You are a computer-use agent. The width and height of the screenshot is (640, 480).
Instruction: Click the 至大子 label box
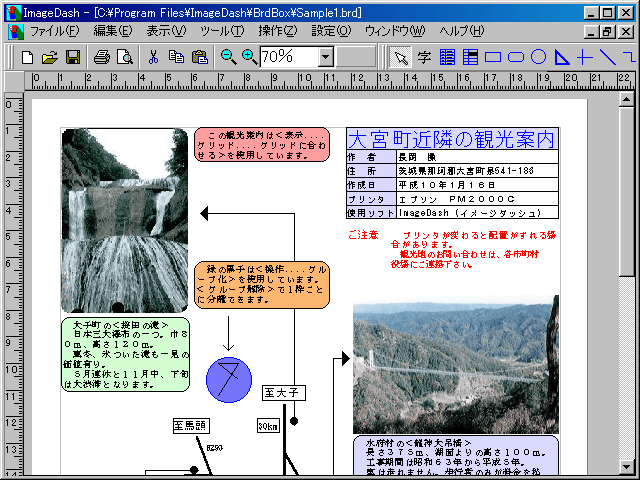pos(284,393)
